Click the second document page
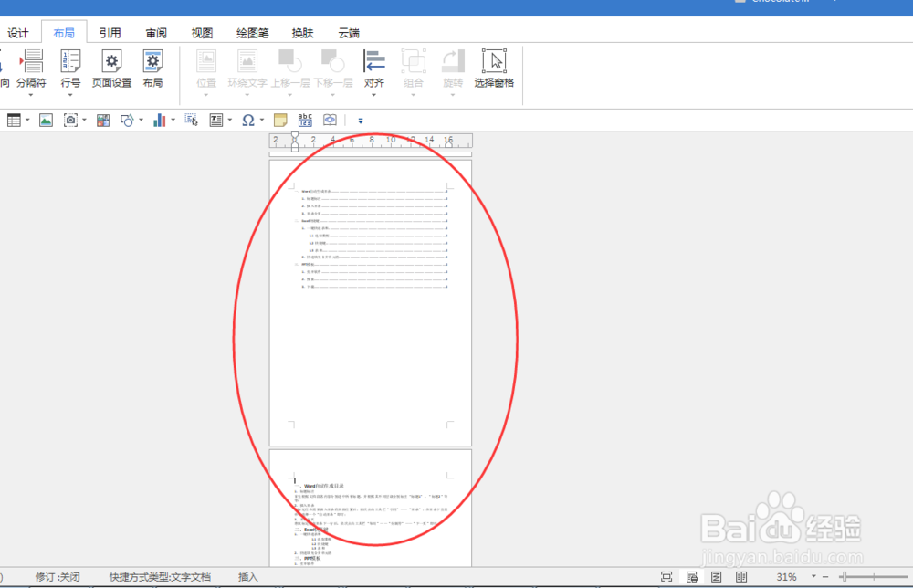 pos(371,508)
